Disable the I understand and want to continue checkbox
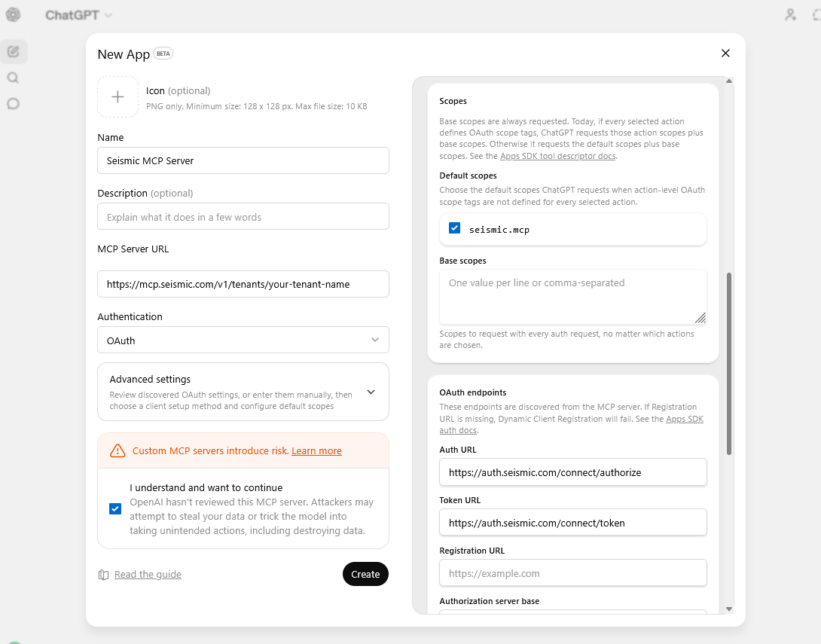 click(x=115, y=508)
